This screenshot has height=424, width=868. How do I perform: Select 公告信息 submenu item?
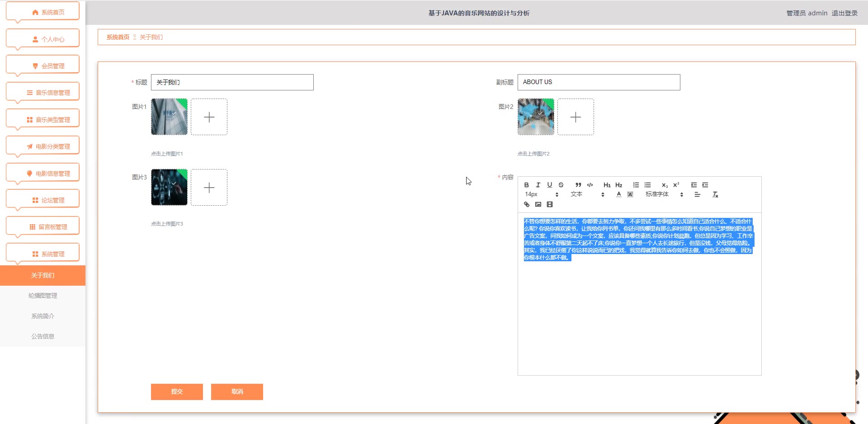(42, 336)
